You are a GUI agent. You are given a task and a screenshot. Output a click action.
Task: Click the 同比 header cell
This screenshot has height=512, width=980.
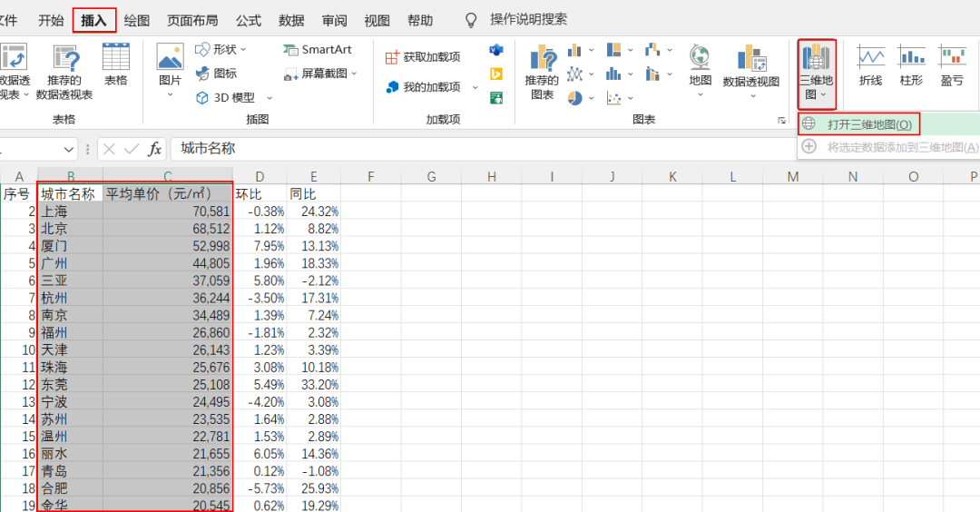(314, 193)
